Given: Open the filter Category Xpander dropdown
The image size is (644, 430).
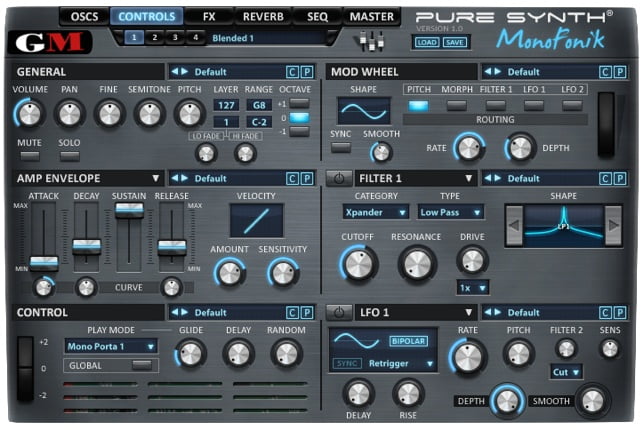Looking at the screenshot, I should click(x=374, y=212).
